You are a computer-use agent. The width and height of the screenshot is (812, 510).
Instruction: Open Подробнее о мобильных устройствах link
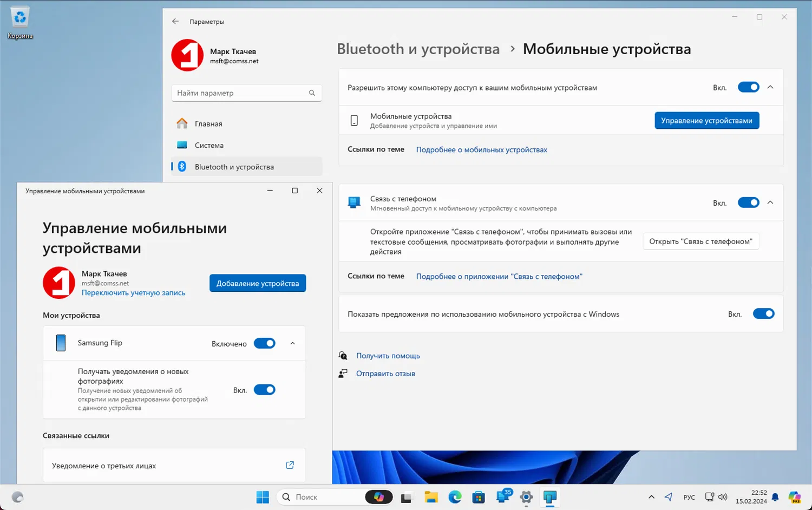click(x=482, y=150)
